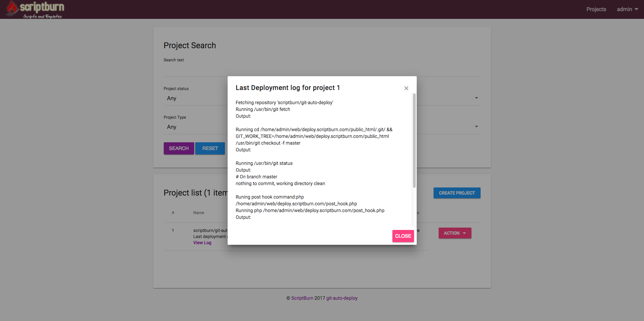
Task: Click the # column header
Action: (173, 213)
